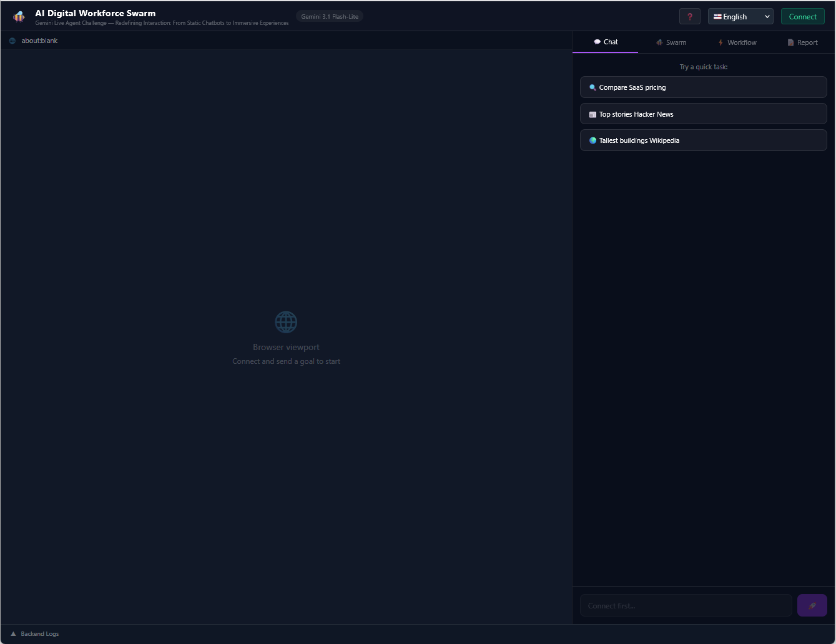Screen dimensions: 836x644
Task: Click the AI Digital Workforce Swarm title
Action: click(x=96, y=13)
